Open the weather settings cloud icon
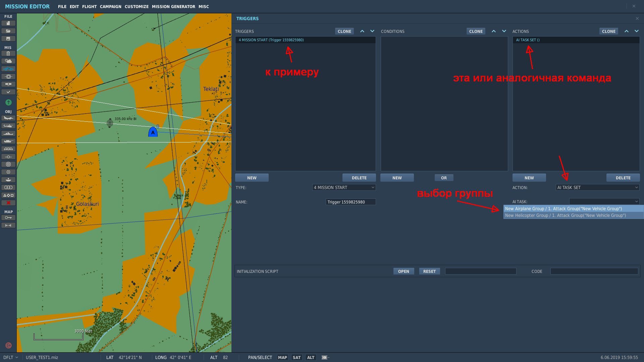Viewport: 644px width, 362px height. tap(8, 61)
